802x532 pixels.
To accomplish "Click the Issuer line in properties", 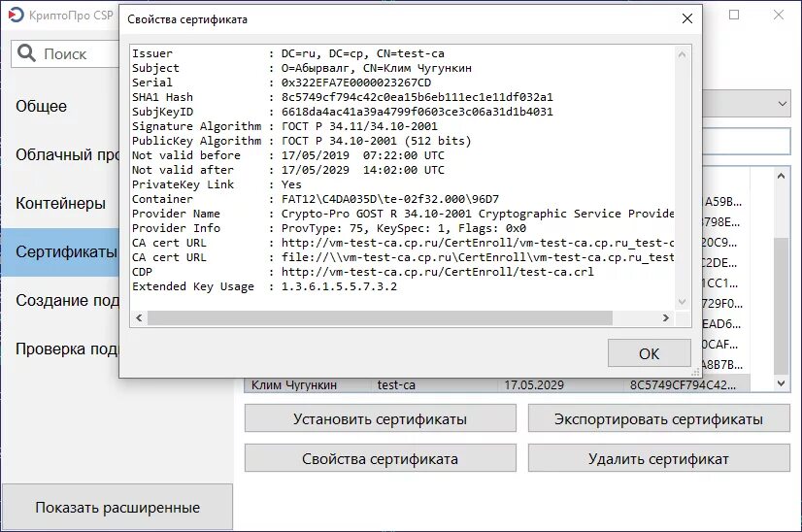I will (x=288, y=53).
